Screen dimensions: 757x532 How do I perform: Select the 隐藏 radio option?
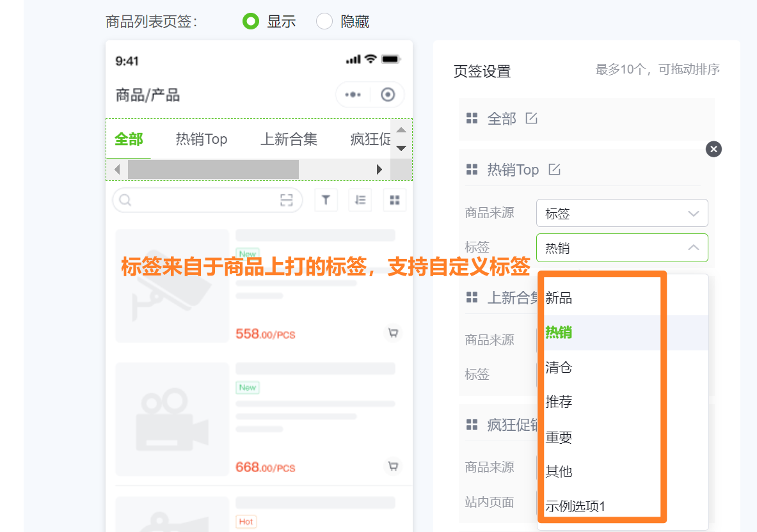pos(324,21)
